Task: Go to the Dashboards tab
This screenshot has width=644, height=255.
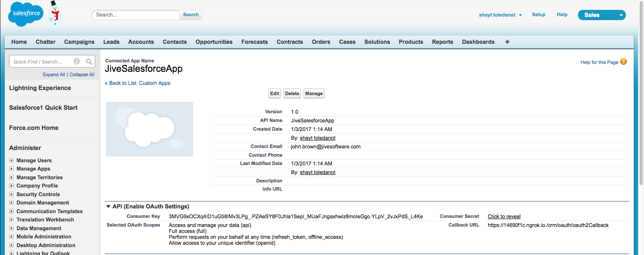Action: [x=478, y=42]
